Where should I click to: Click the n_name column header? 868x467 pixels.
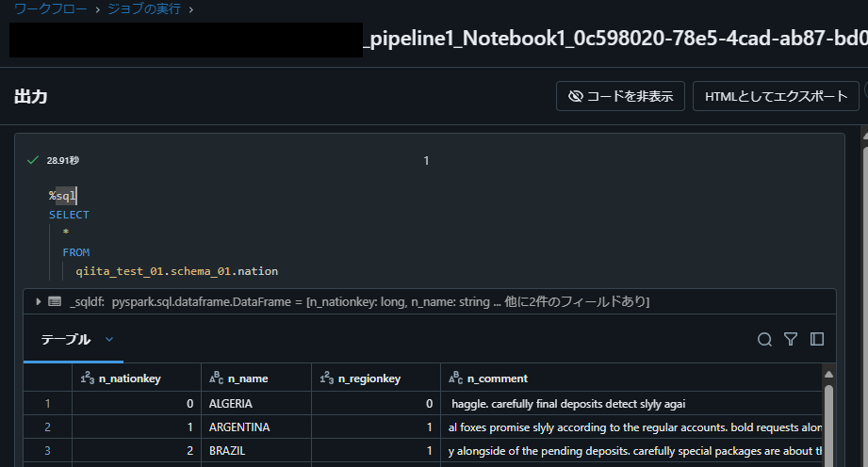coord(256,378)
